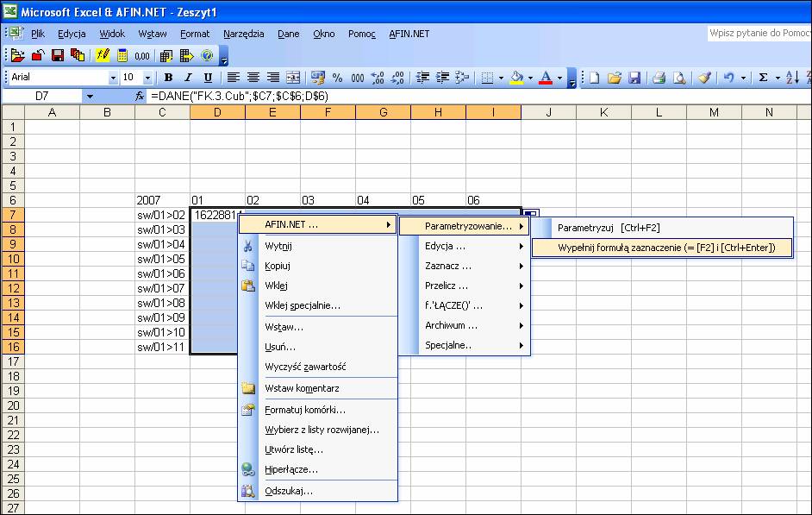Click the Undo arrow icon
This screenshot has height=515, width=812.
point(728,78)
